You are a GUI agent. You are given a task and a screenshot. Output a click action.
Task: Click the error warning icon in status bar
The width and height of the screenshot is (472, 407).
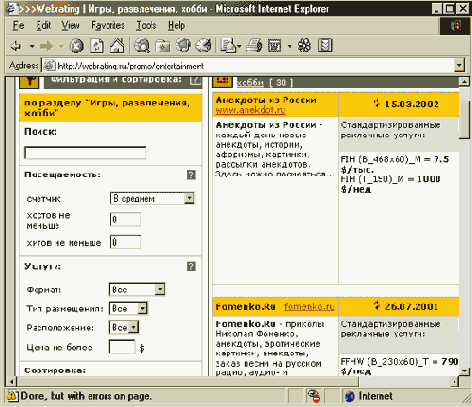click(x=12, y=396)
